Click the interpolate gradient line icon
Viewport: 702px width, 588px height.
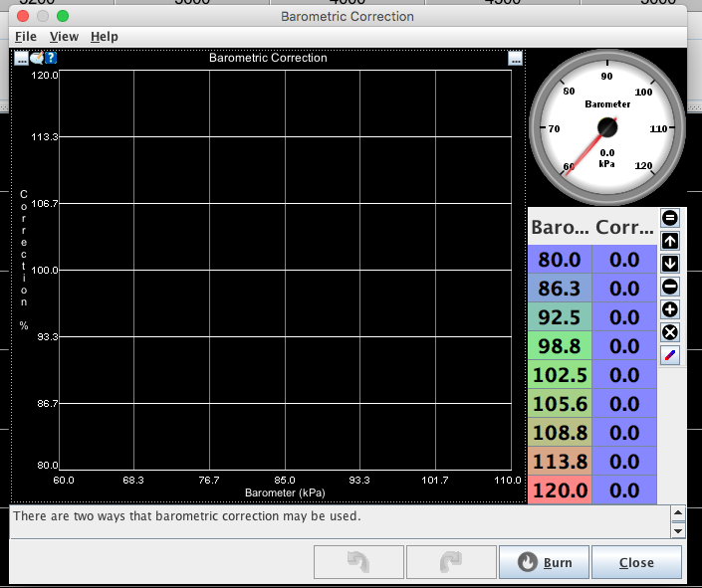670,355
